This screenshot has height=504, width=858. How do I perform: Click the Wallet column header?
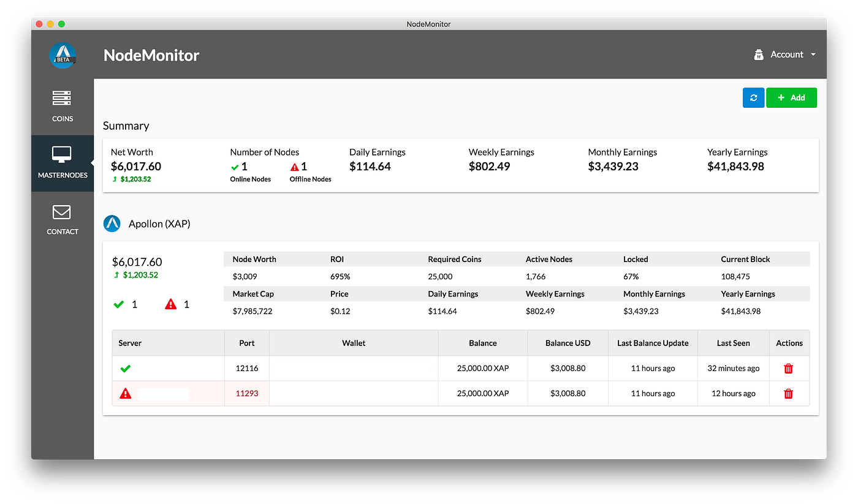(x=354, y=343)
